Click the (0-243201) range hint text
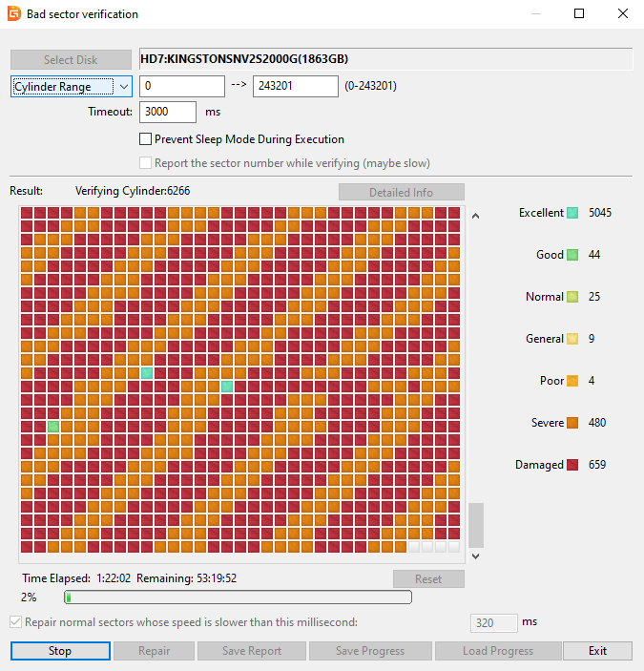 click(371, 86)
